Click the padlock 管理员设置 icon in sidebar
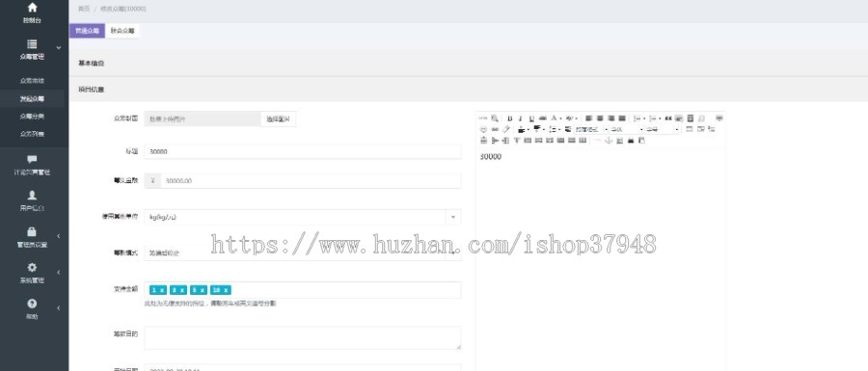868x371 pixels. [x=32, y=231]
